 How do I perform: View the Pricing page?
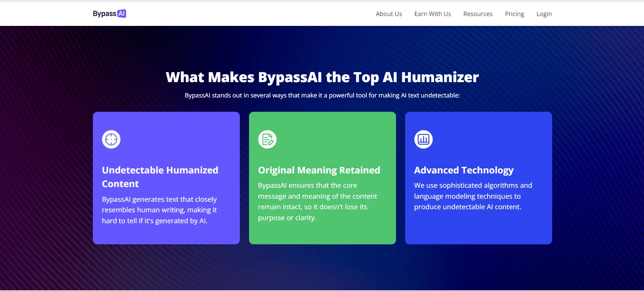click(x=514, y=14)
